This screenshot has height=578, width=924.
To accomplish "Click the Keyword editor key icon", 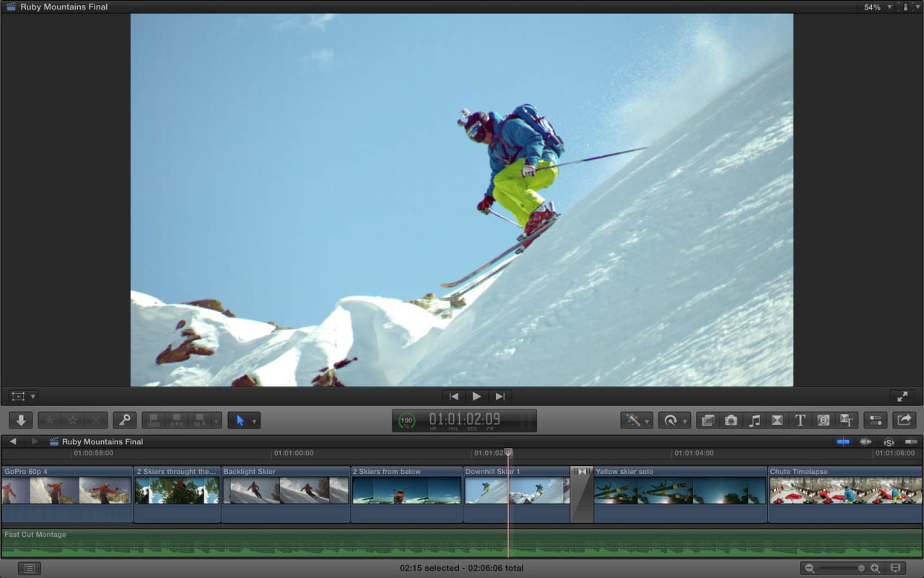I will click(x=124, y=420).
